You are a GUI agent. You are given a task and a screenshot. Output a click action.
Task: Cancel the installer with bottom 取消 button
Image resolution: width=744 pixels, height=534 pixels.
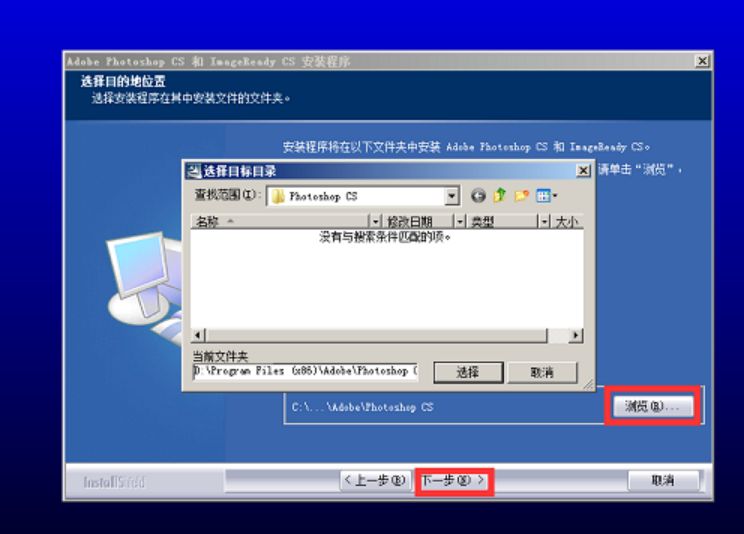[x=663, y=480]
